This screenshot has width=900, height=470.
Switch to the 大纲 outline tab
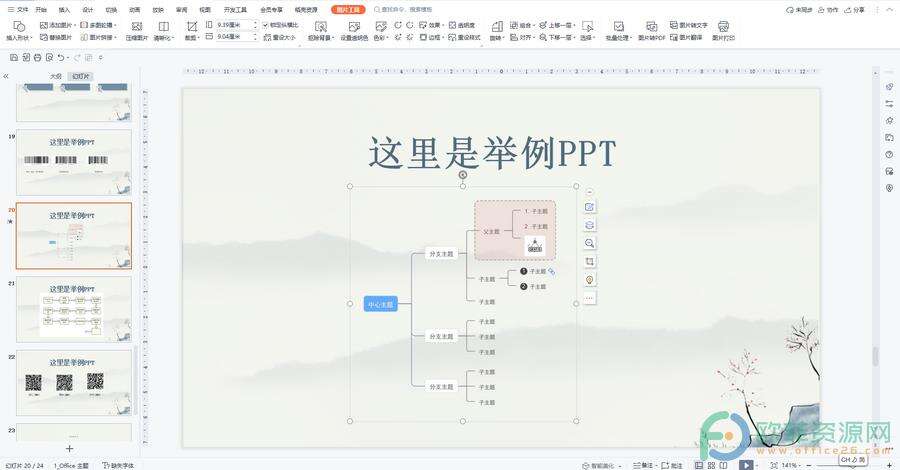55,76
